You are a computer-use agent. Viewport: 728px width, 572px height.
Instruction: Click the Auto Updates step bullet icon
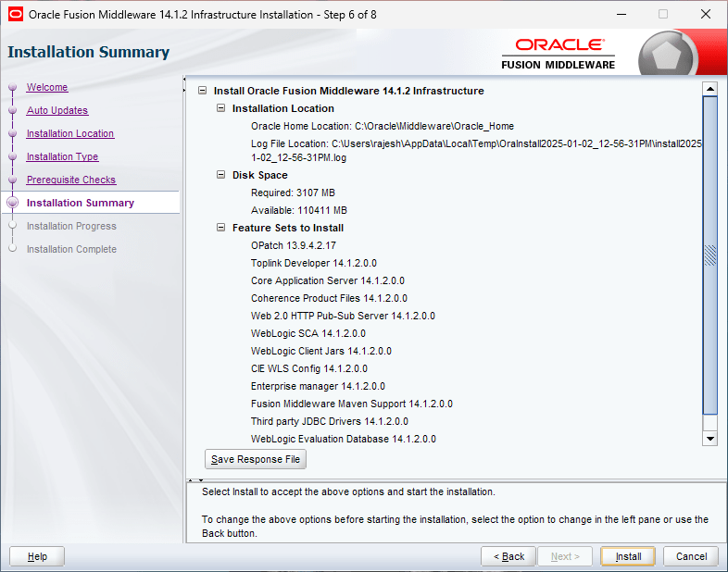point(13,110)
